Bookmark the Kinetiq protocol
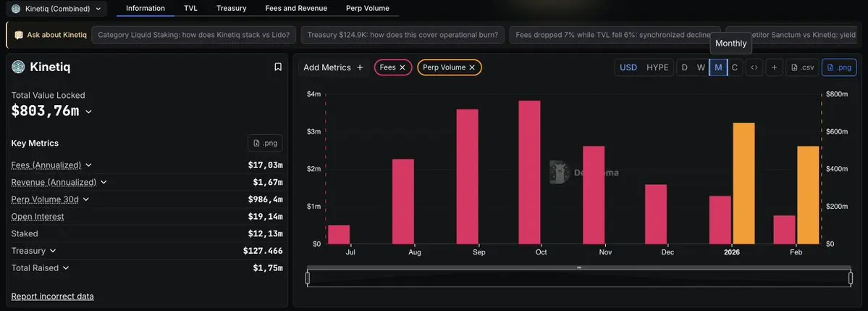The image size is (868, 311). 278,67
